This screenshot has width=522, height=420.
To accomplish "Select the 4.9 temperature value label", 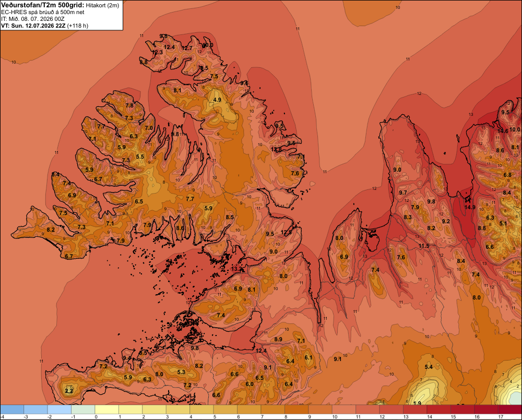I will point(217,100).
